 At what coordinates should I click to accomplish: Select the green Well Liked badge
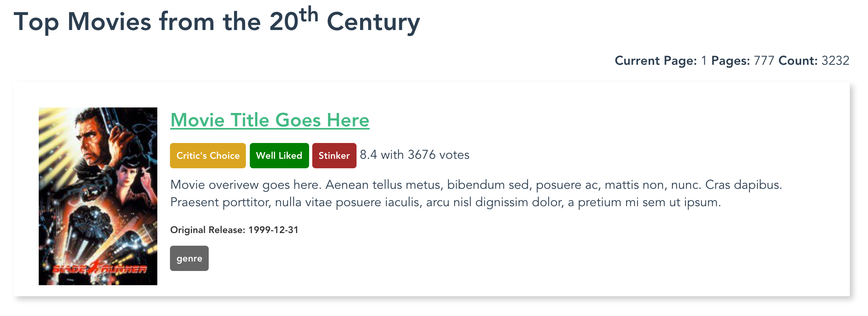[x=279, y=156]
